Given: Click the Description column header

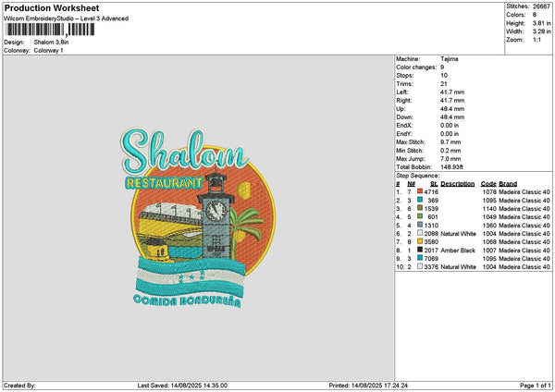Looking at the screenshot, I should pos(458,183).
